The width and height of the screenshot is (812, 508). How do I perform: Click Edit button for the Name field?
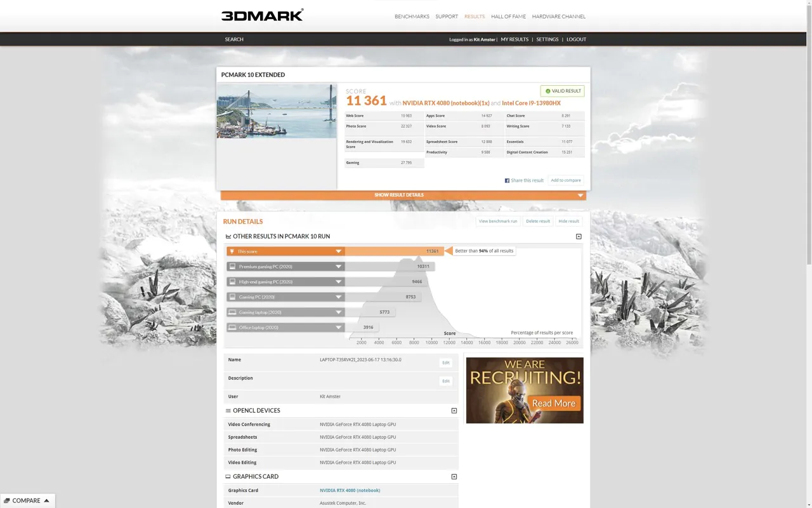[446, 363]
